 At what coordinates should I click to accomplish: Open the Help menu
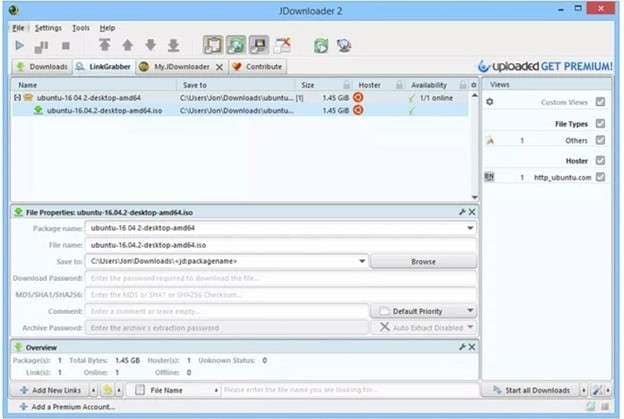[107, 28]
